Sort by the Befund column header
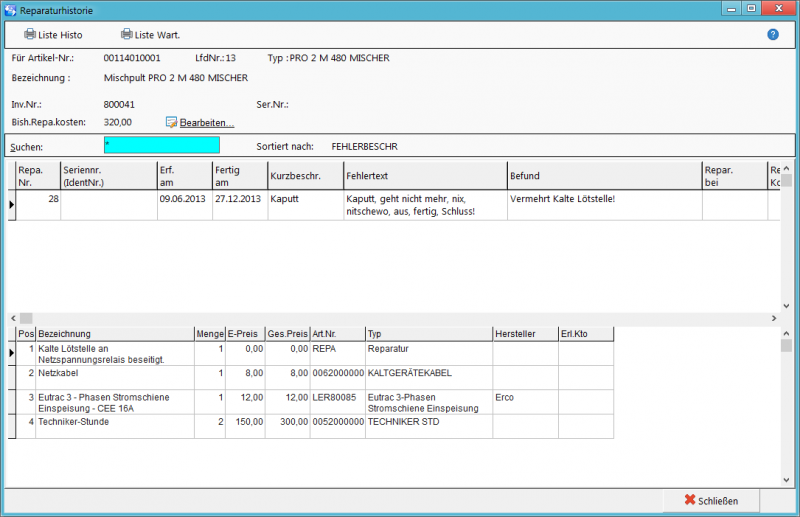 [x=605, y=176]
